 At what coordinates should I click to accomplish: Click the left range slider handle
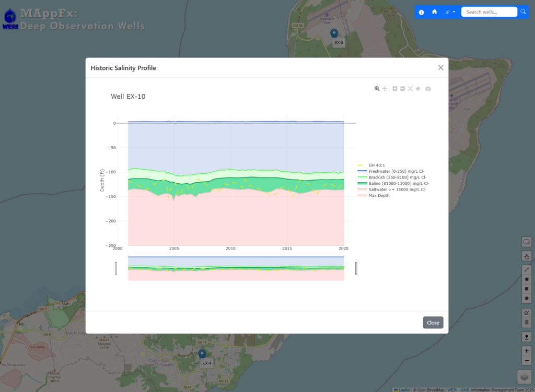tap(116, 268)
